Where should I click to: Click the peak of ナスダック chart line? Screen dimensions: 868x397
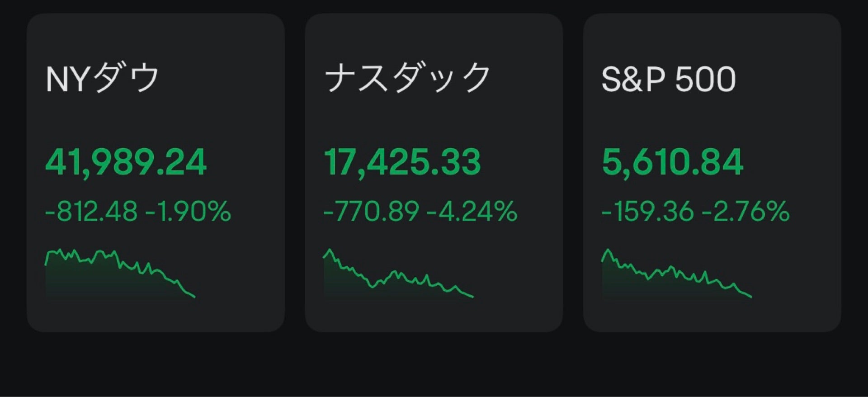pyautogui.click(x=330, y=250)
